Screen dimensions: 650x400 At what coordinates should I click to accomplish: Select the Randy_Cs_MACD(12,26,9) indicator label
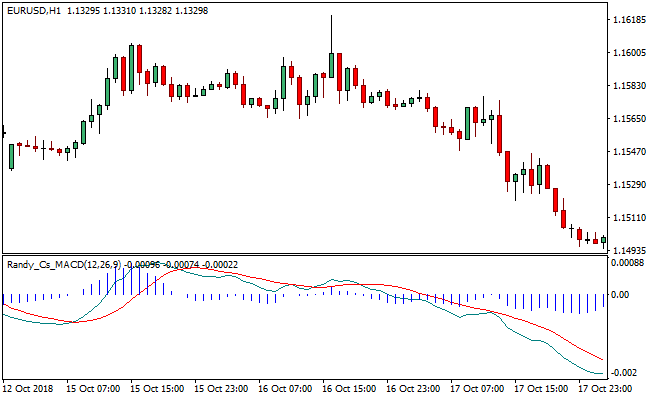click(64, 264)
